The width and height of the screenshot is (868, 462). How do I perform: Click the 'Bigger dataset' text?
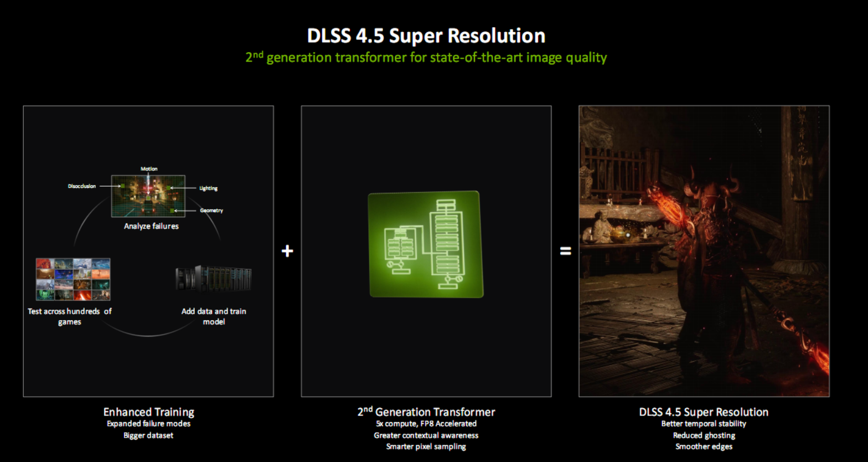148,435
